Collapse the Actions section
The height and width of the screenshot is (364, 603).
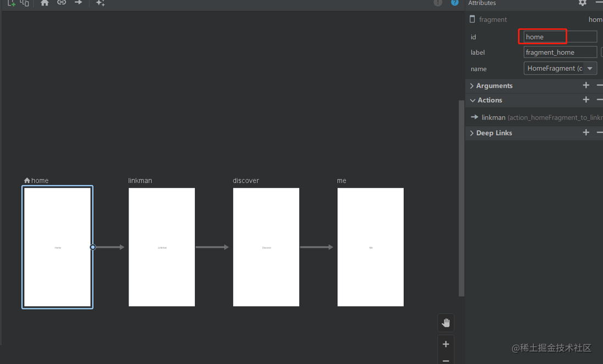pos(473,100)
